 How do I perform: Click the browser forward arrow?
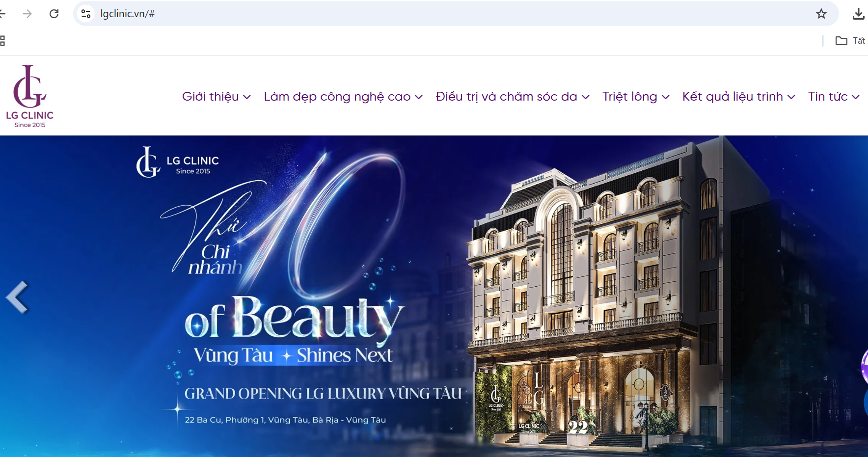pyautogui.click(x=27, y=14)
